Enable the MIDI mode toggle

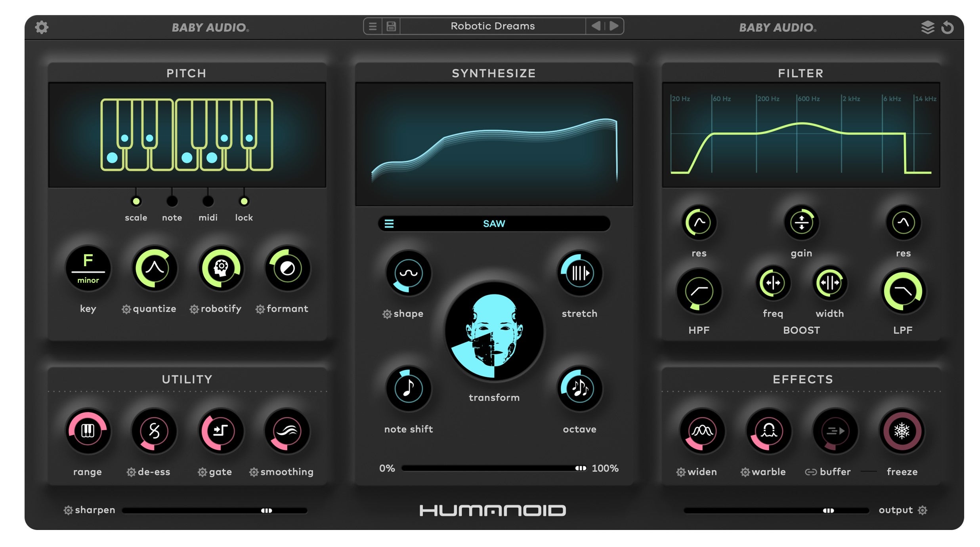[208, 201]
